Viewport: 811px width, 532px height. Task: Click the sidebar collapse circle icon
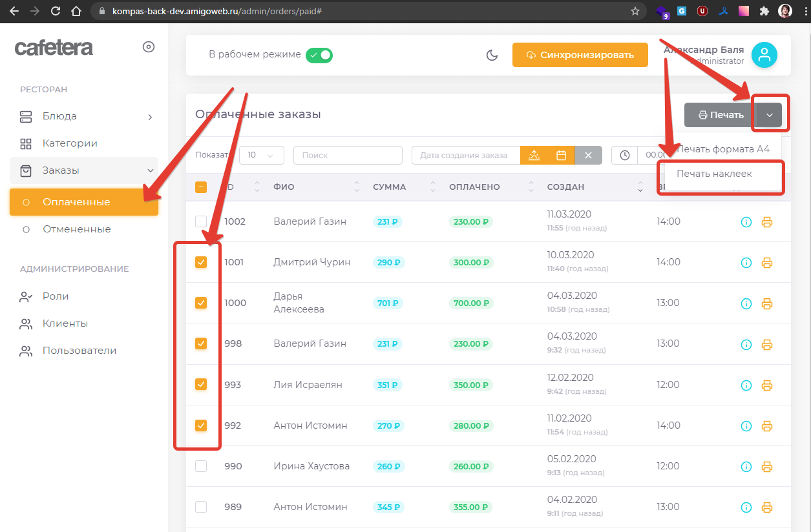(x=149, y=47)
